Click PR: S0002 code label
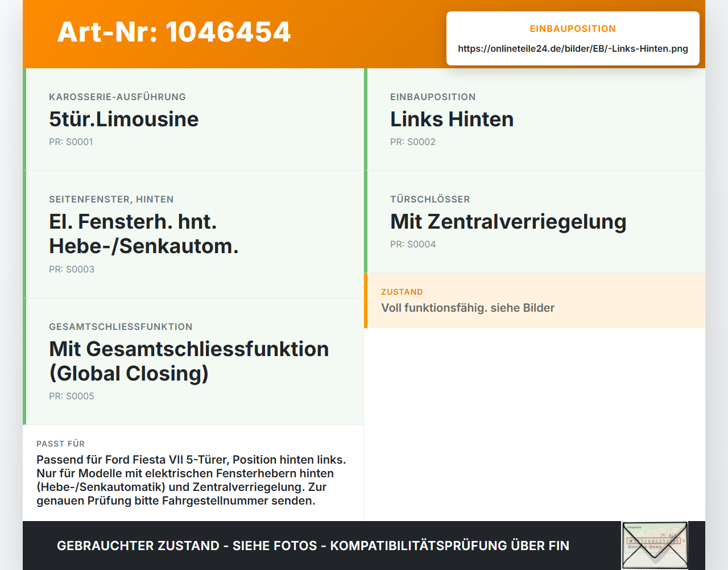The width and height of the screenshot is (728, 570). point(413,142)
